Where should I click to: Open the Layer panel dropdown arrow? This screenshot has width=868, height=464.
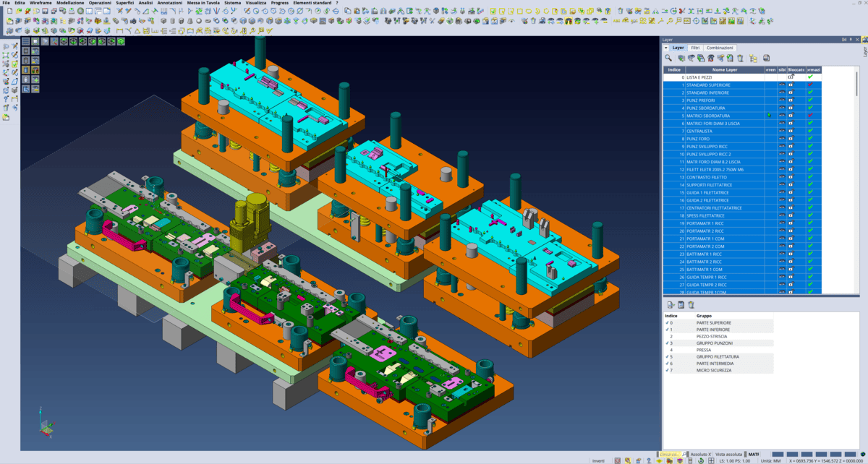click(x=666, y=48)
